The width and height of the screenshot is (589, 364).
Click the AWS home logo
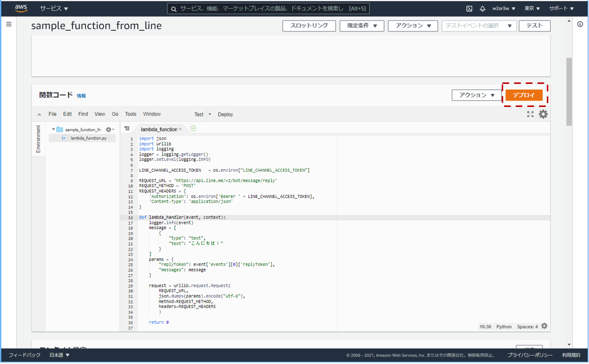(20, 8)
